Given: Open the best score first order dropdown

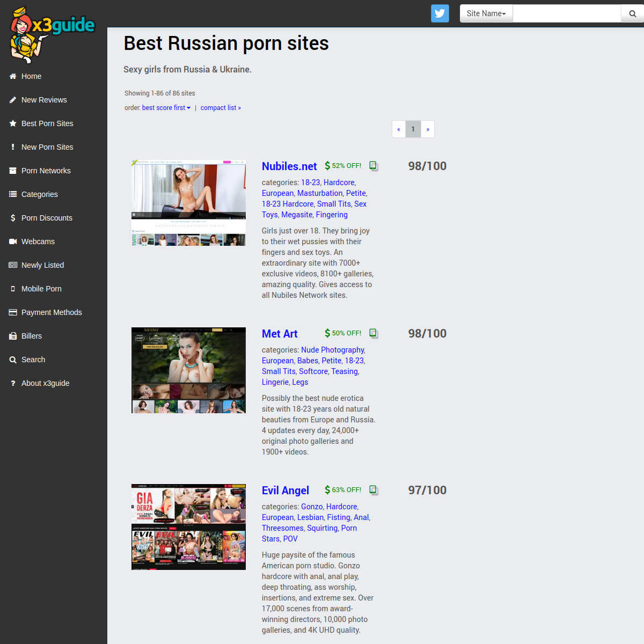Looking at the screenshot, I should point(166,108).
